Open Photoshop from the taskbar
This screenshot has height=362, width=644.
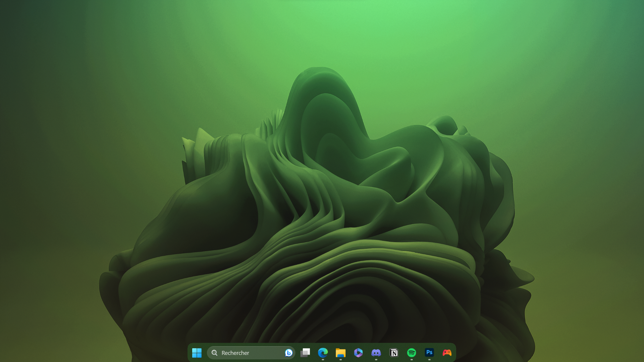pos(429,353)
